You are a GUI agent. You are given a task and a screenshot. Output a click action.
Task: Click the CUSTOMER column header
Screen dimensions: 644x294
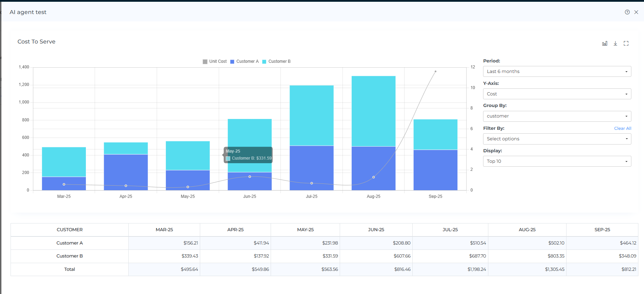(69, 230)
